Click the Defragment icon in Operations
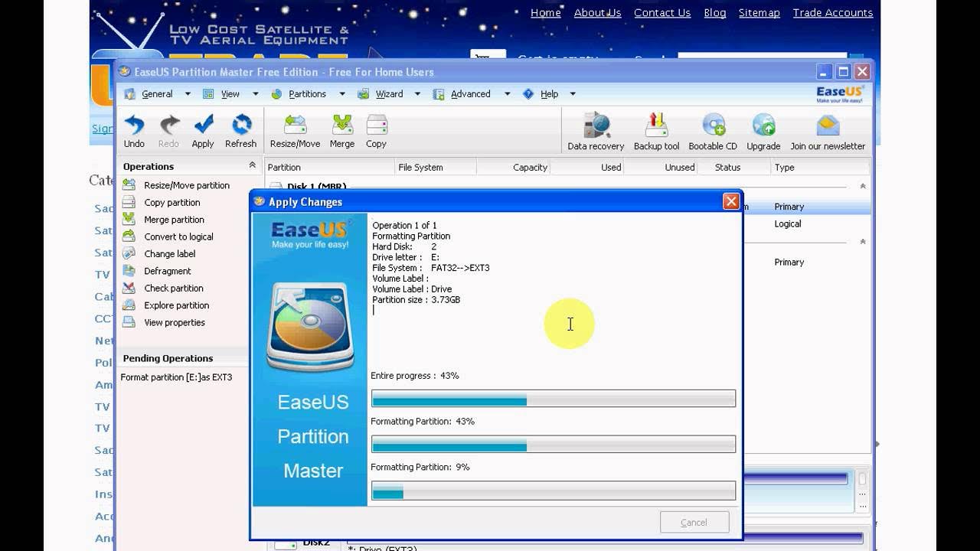980x551 pixels. click(x=129, y=271)
